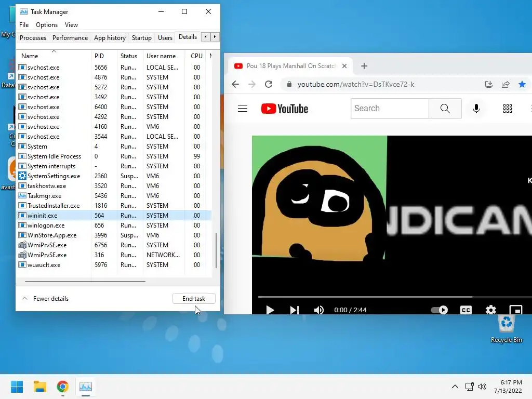Open Google Chrome from the taskbar

coord(62,387)
